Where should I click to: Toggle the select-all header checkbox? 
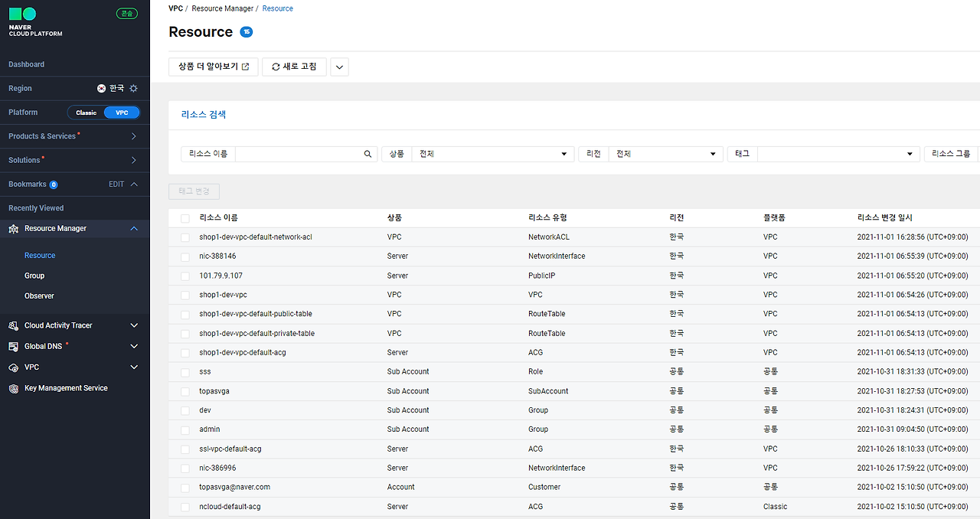(185, 219)
